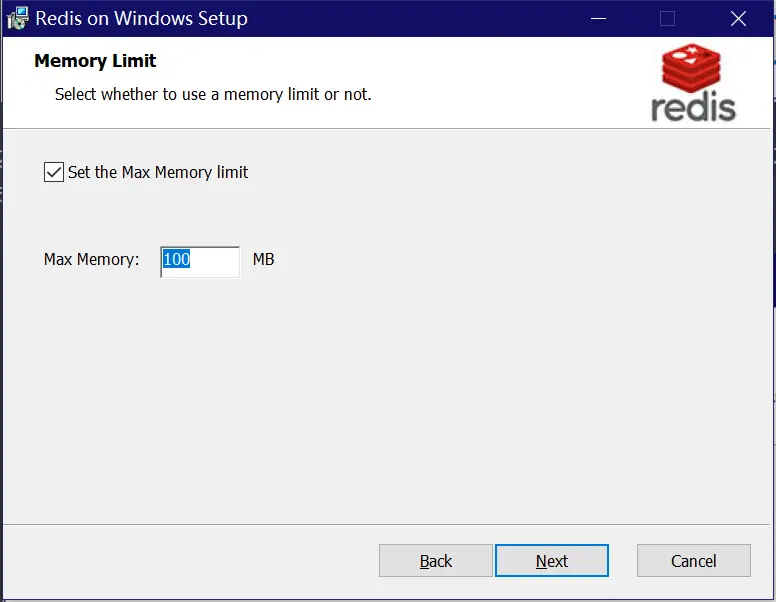Click the 'Redis on Windows Setup' title text
Image resolution: width=776 pixels, height=602 pixels.
point(142,19)
